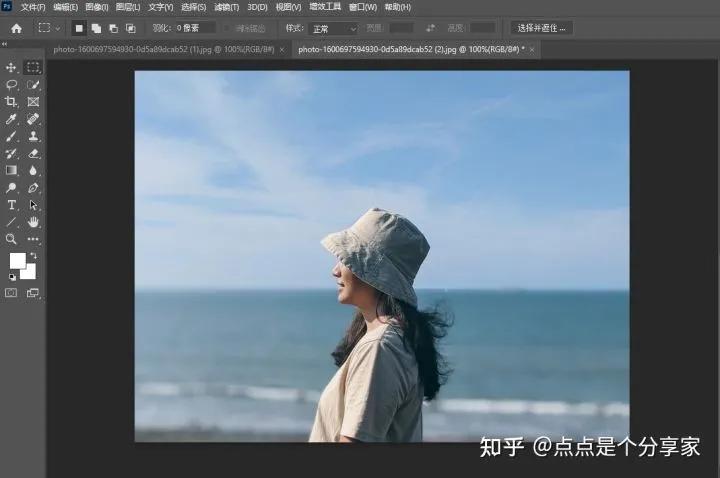The width and height of the screenshot is (720, 478).
Task: Open the 图像(I) menu
Action: tap(97, 7)
